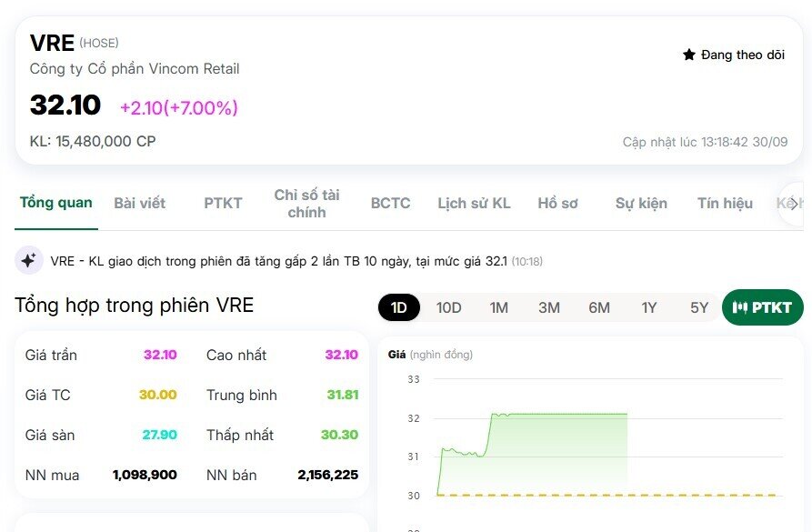Viewport: 812px width, 532px height.
Task: Expand hidden tabs with the right chevron arrow
Action: point(793,204)
